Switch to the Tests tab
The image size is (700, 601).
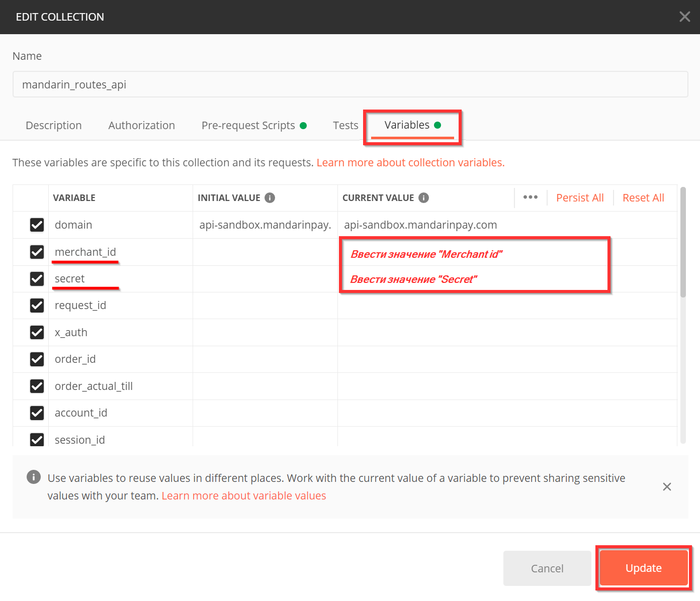click(345, 126)
